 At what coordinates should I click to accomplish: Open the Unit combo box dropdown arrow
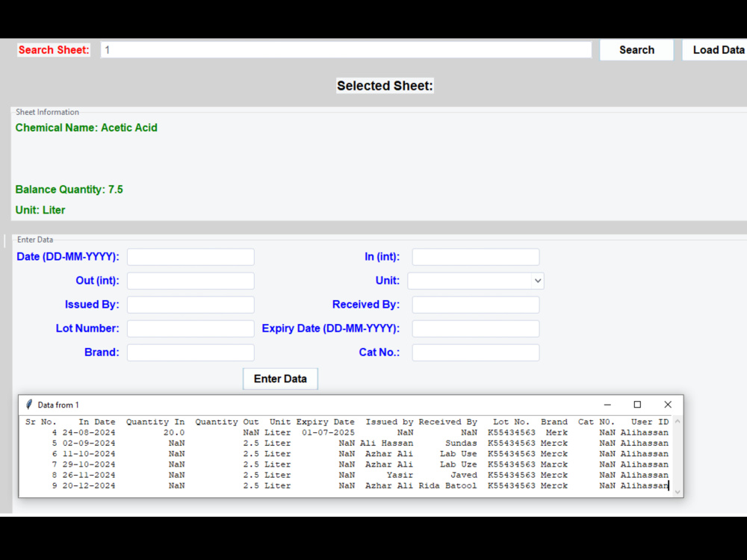coord(537,281)
